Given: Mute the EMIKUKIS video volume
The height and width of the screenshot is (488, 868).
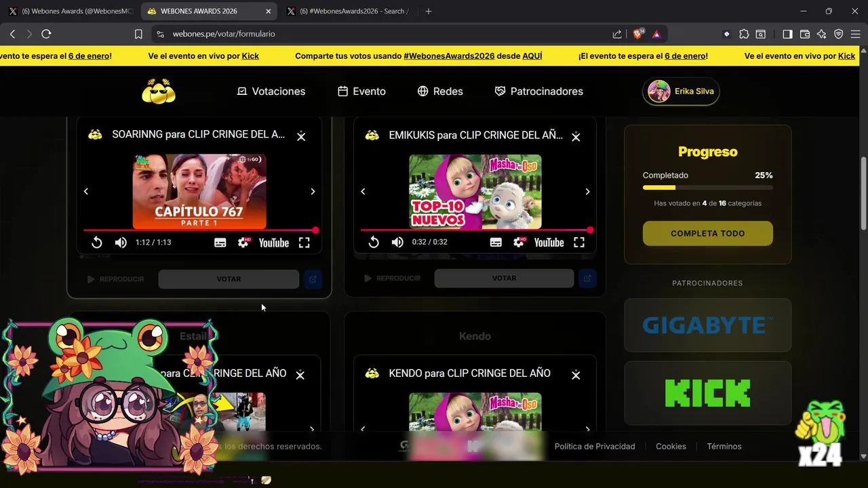Looking at the screenshot, I should pos(397,242).
